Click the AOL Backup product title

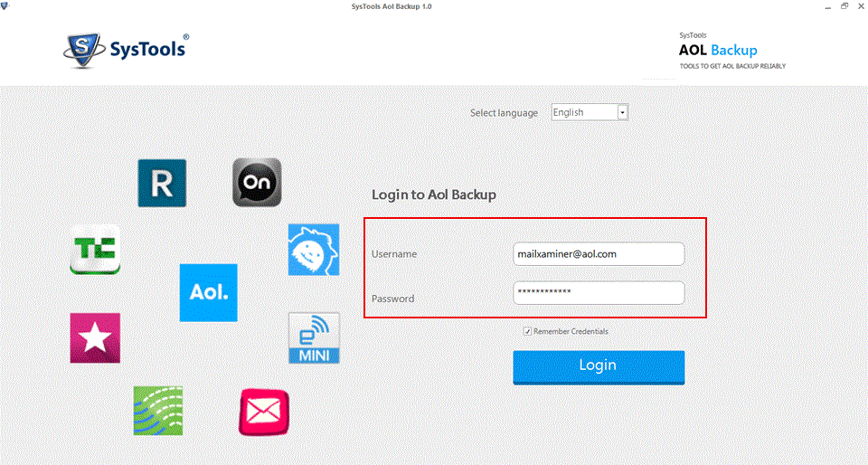click(x=718, y=51)
